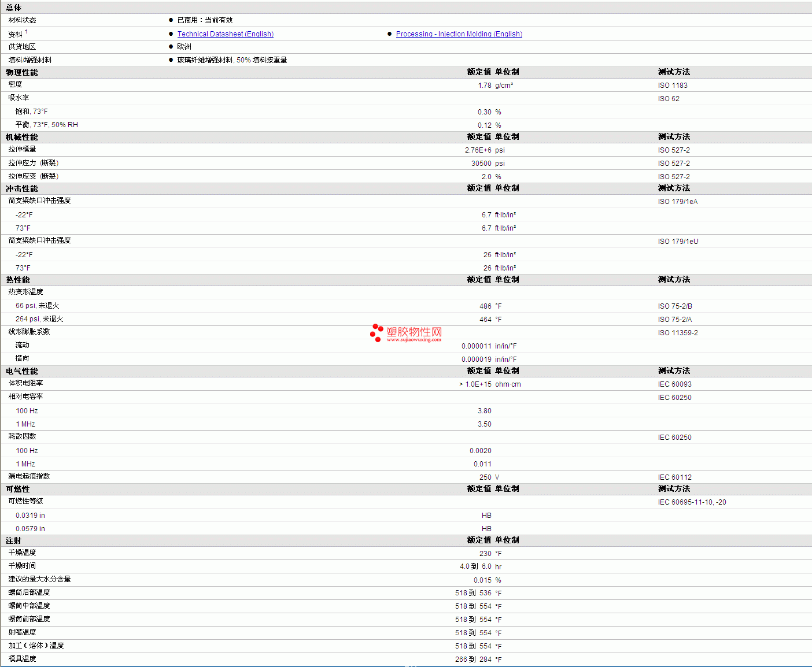Select the 供货地区 row label

[x=22, y=47]
